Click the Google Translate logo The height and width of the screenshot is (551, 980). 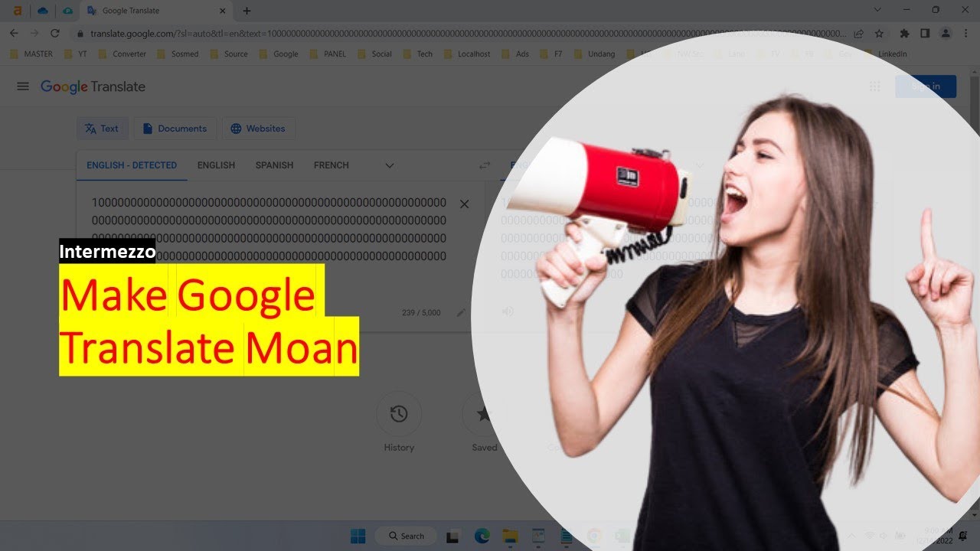pyautogui.click(x=93, y=86)
